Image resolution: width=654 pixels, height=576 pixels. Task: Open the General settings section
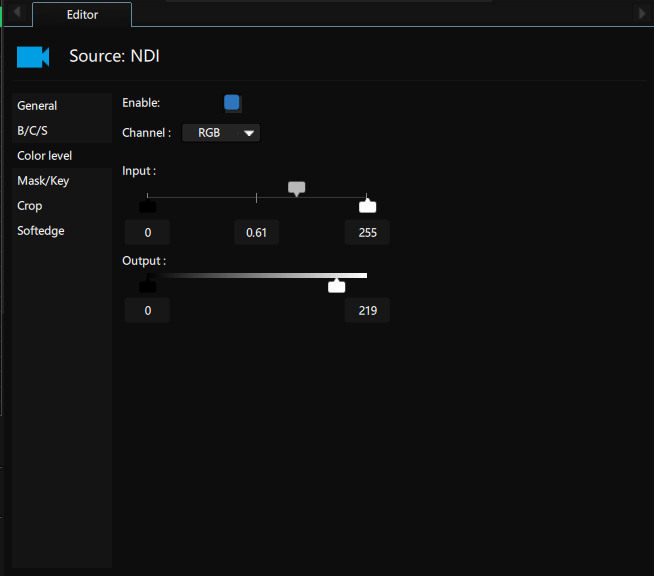[37, 106]
